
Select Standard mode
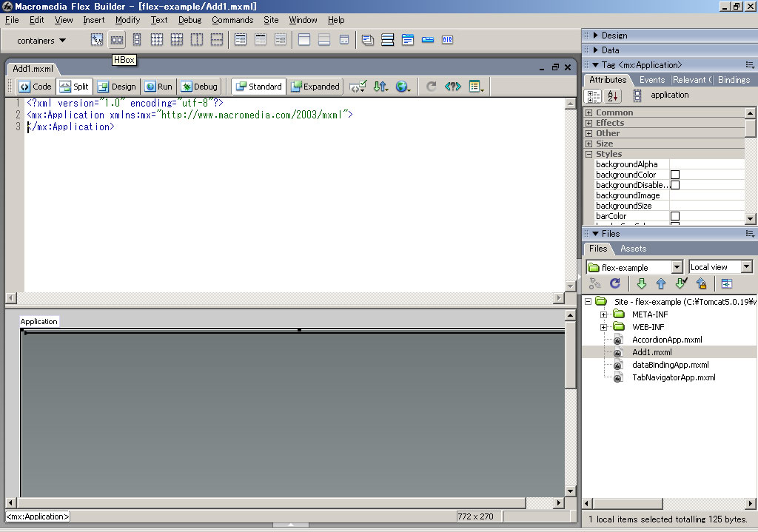point(258,87)
